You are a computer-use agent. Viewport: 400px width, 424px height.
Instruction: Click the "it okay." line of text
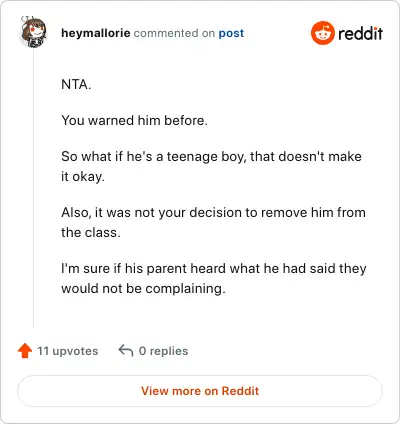pyautogui.click(x=83, y=177)
